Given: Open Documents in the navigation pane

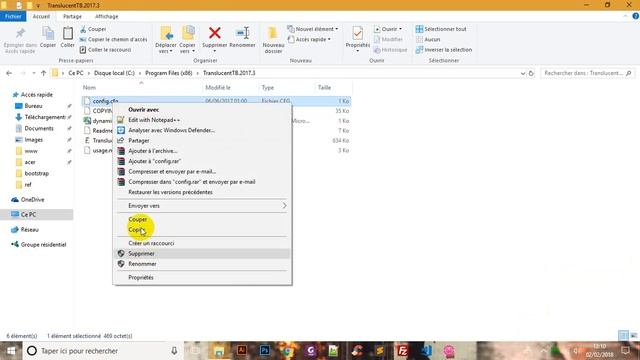Looking at the screenshot, I should 39,128.
